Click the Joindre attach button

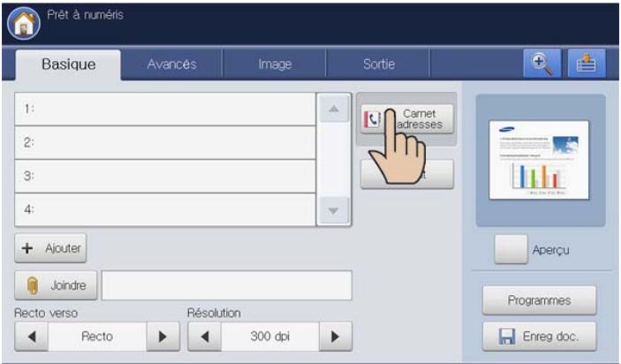click(x=56, y=285)
